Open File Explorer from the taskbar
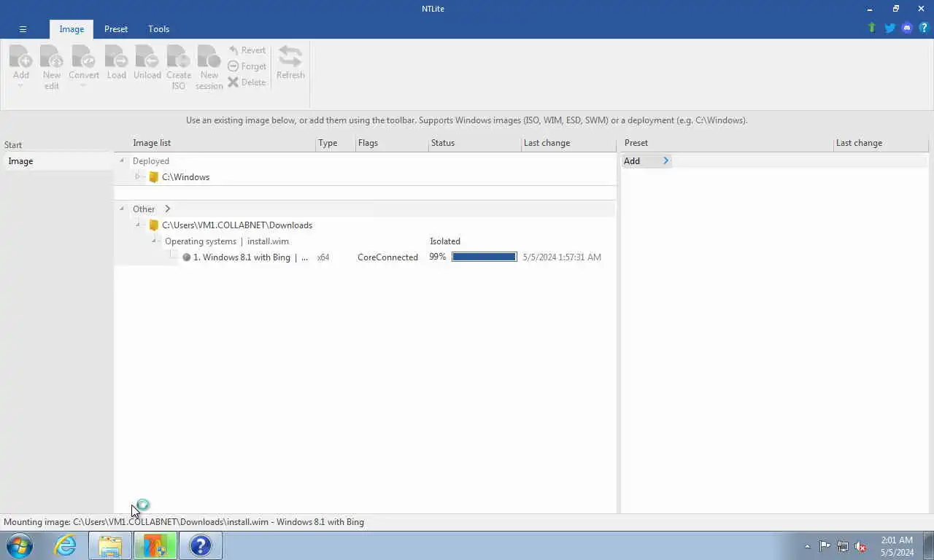 [x=110, y=545]
